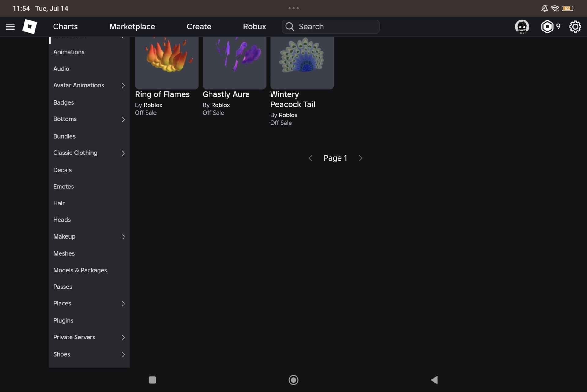This screenshot has height=392, width=587.
Task: Select the Badges category
Action: coord(64,102)
